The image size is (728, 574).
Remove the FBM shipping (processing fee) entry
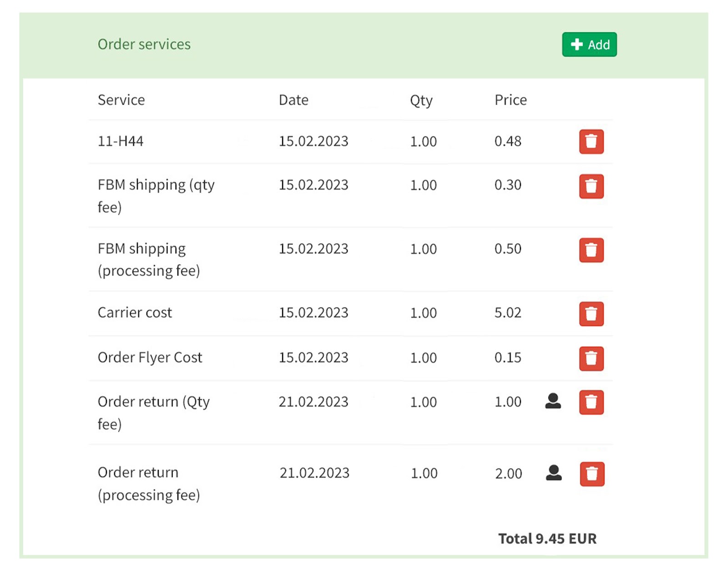point(591,250)
